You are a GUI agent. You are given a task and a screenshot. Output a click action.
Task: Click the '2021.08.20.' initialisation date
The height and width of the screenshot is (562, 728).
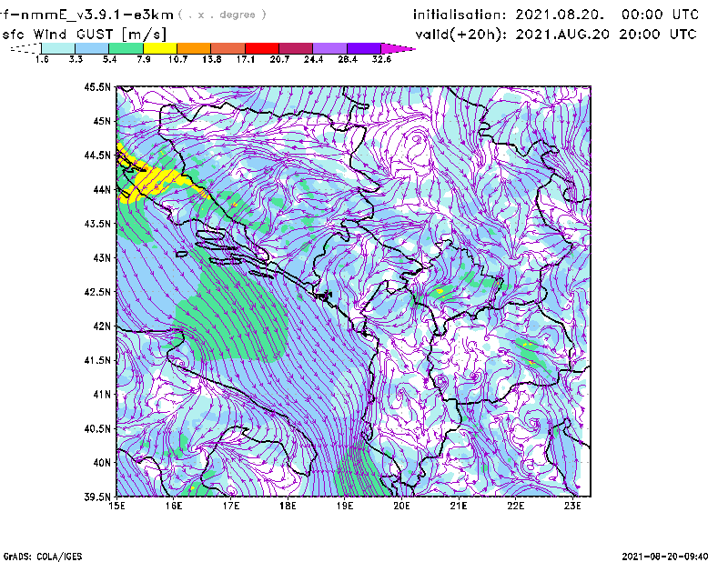point(560,15)
